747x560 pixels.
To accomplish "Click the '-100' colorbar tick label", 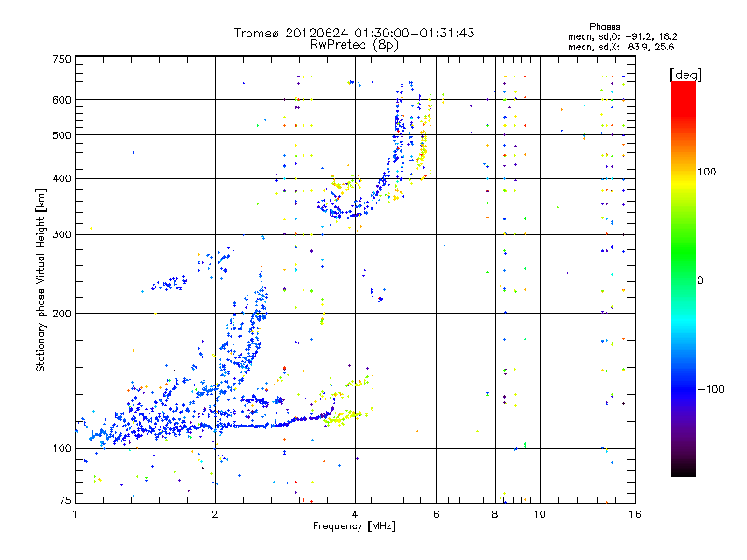I will (x=711, y=389).
